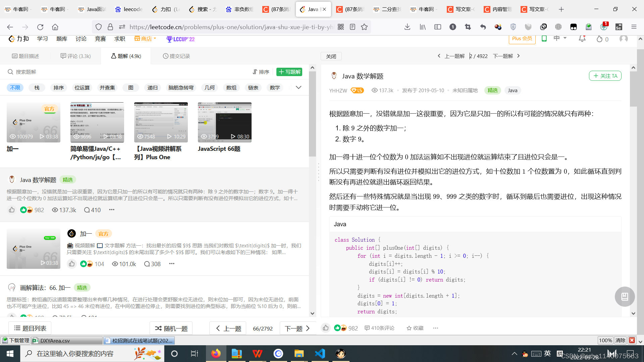
Task: Click the floating notes button over the code
Action: tap(625, 297)
